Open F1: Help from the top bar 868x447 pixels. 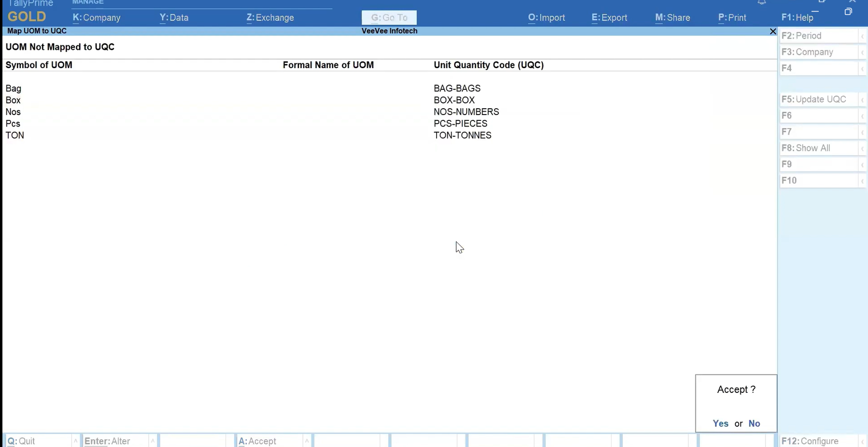(x=797, y=18)
